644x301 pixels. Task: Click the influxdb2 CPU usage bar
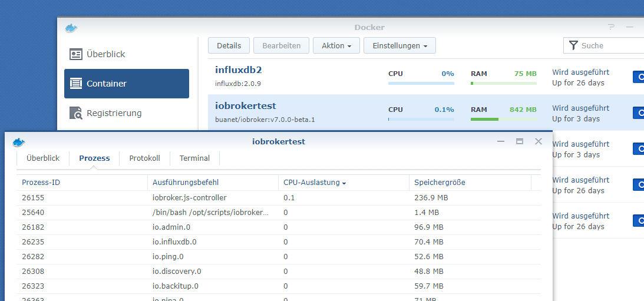pyautogui.click(x=421, y=84)
